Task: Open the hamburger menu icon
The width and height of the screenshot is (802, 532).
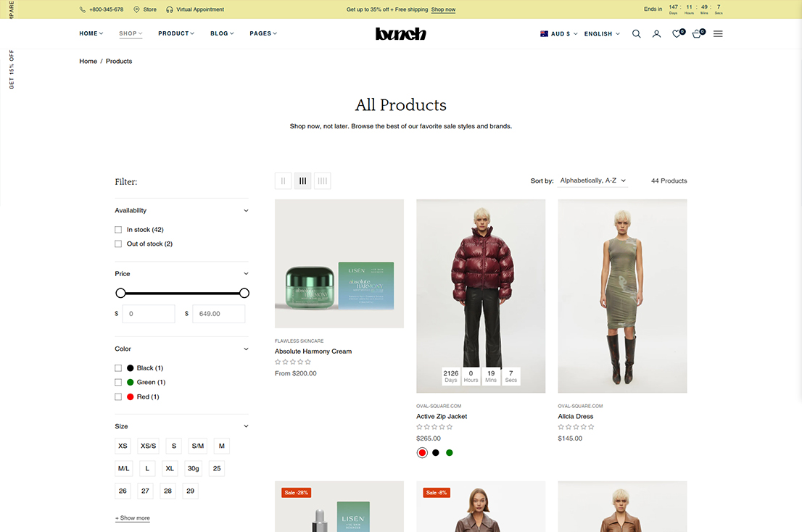Action: 718,34
